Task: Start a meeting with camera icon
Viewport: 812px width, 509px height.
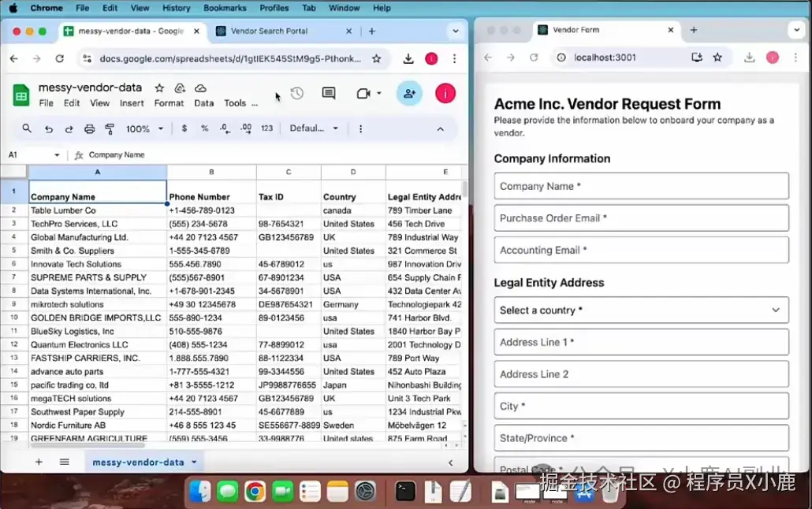Action: [363, 93]
